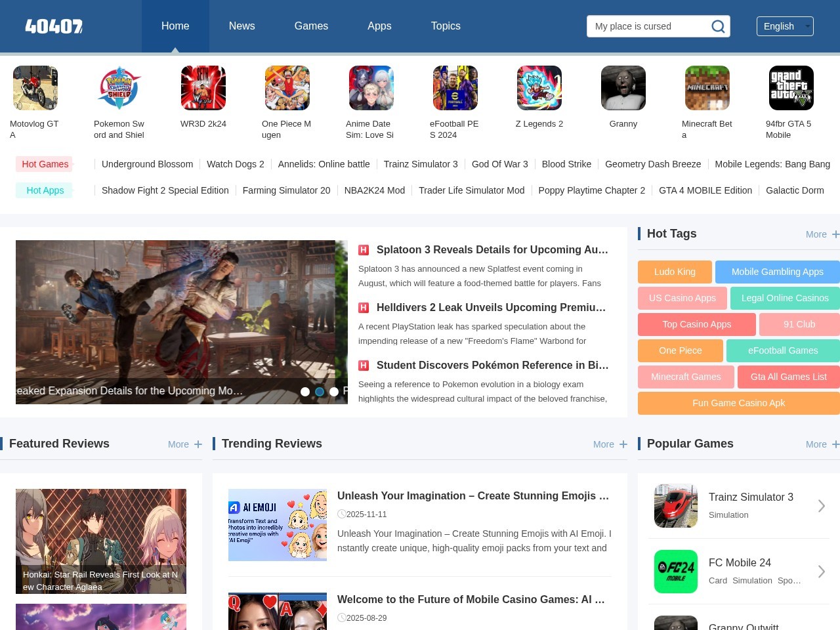Open the Trader Life Simulator Mod link
840x630 pixels.
(472, 190)
